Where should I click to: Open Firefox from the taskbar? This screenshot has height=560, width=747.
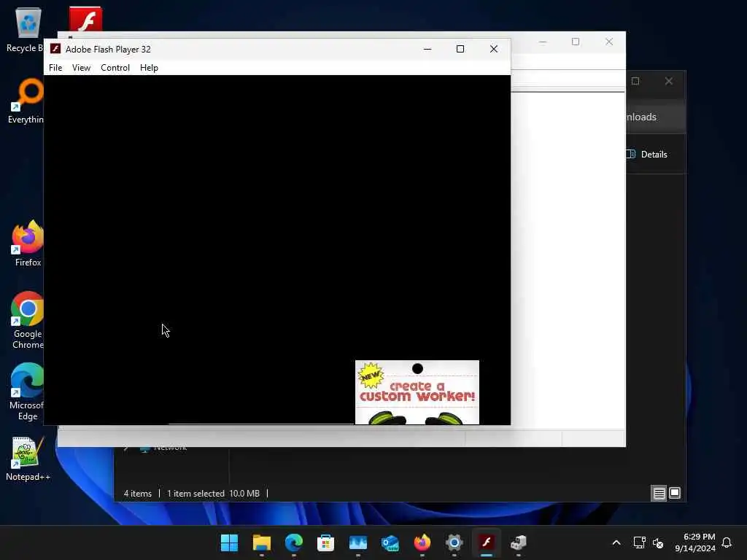[422, 542]
